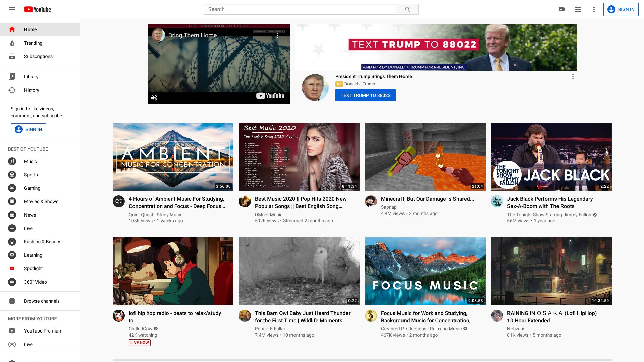
Task: Open Netizens channel avatar
Action: [497, 316]
